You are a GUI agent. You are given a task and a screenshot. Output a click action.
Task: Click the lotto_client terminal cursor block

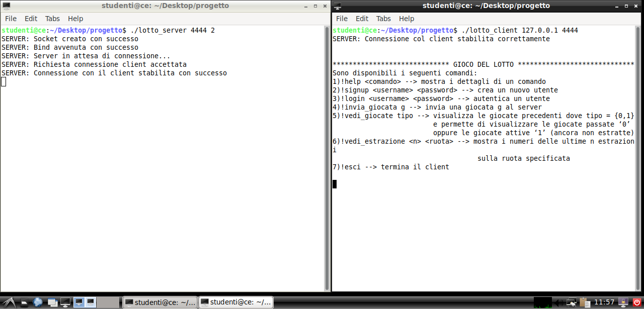tap(335, 184)
